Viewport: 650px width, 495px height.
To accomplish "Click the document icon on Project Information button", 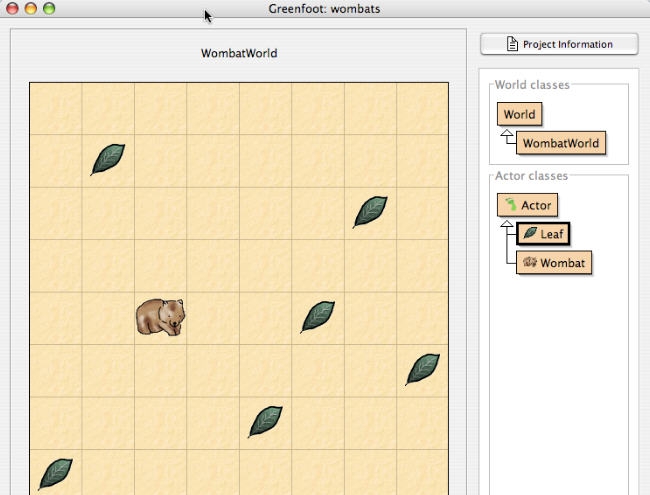I will click(x=512, y=44).
